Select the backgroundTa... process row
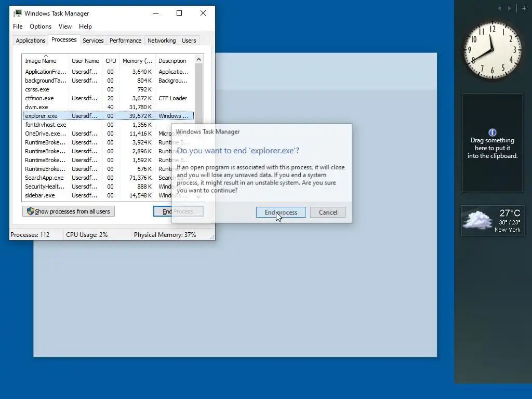Image resolution: width=532 pixels, height=399 pixels. pyautogui.click(x=108, y=81)
